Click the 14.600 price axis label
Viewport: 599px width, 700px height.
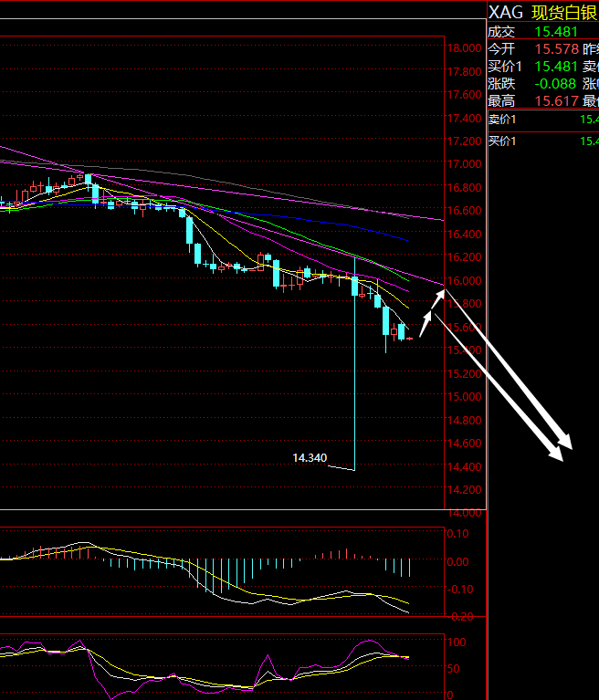[464, 444]
